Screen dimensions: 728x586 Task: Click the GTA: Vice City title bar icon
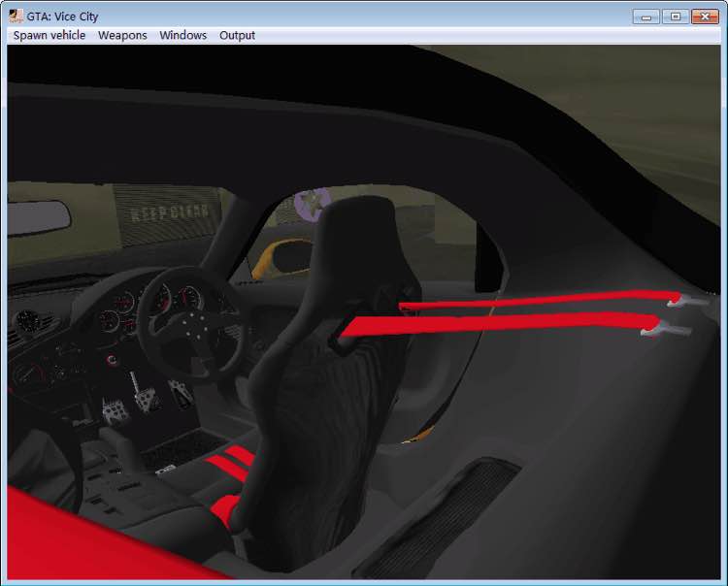click(x=17, y=16)
